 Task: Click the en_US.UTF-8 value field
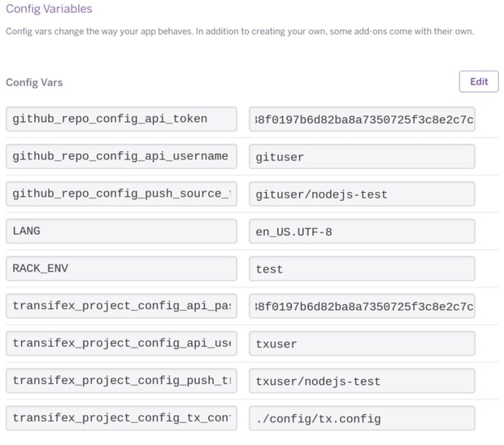click(x=362, y=231)
